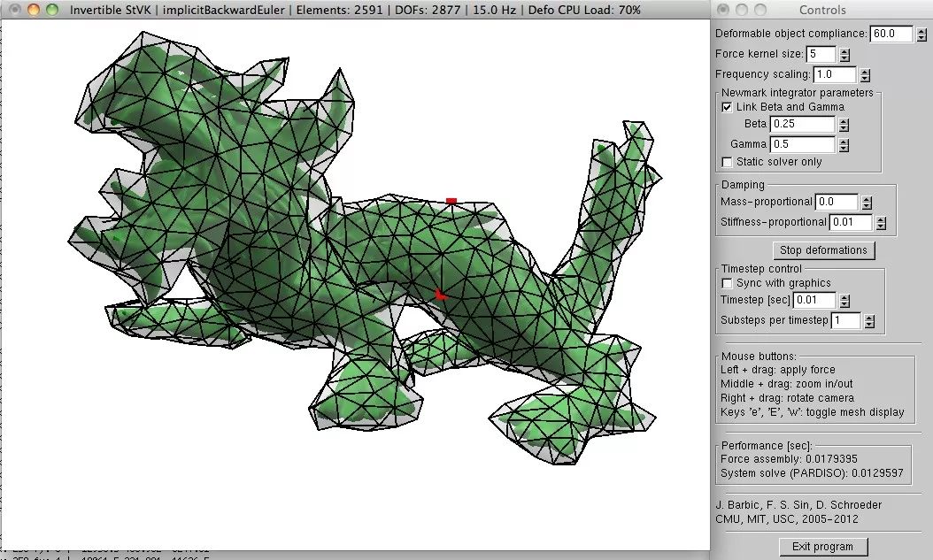Image resolution: width=933 pixels, height=560 pixels.
Task: Click the Damping group label
Action: tap(743, 185)
